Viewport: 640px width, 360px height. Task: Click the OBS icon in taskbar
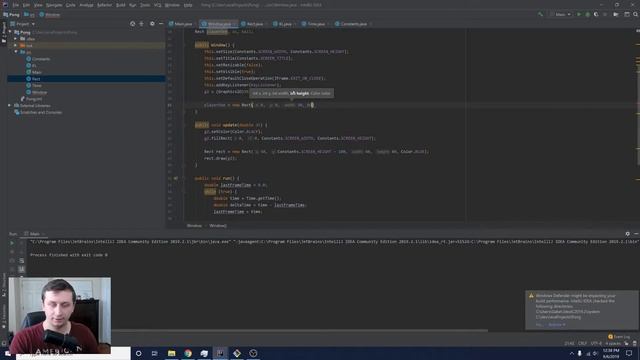(x=253, y=353)
